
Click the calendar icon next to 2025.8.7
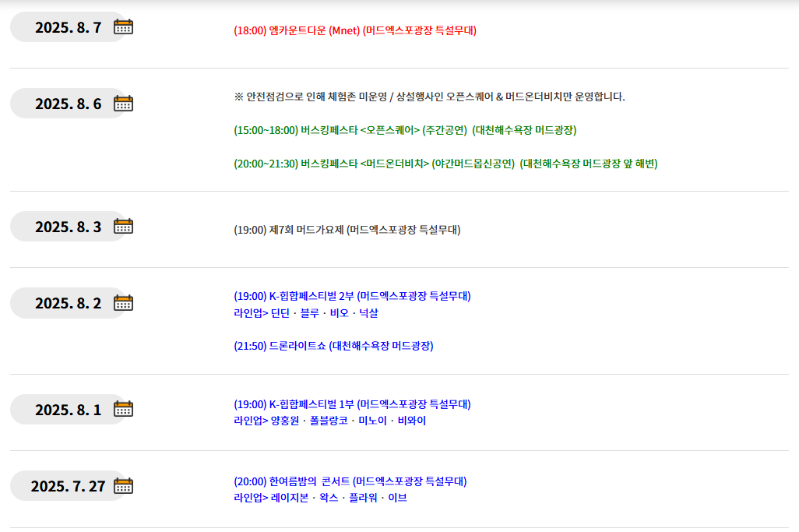pyautogui.click(x=123, y=26)
